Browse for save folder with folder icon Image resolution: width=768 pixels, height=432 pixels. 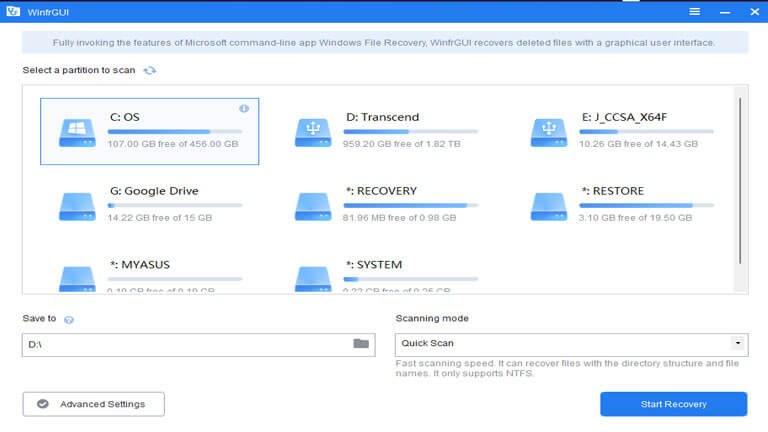click(x=361, y=344)
